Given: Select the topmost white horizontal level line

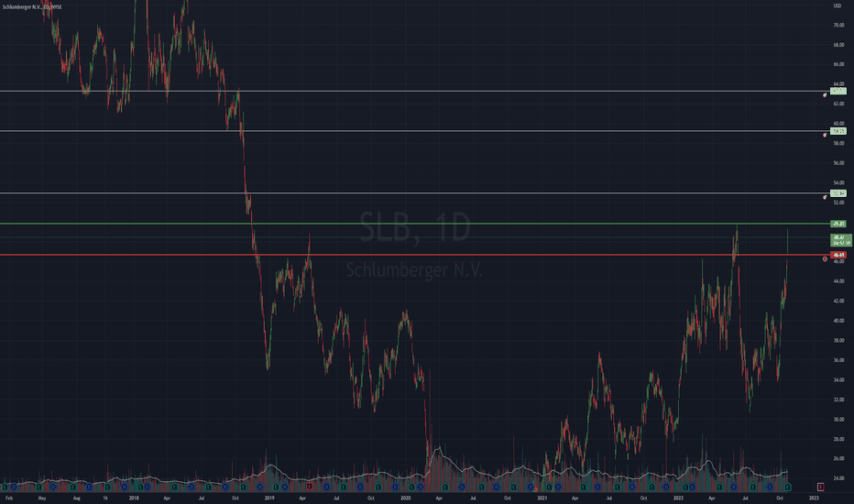Looking at the screenshot, I should (414, 91).
